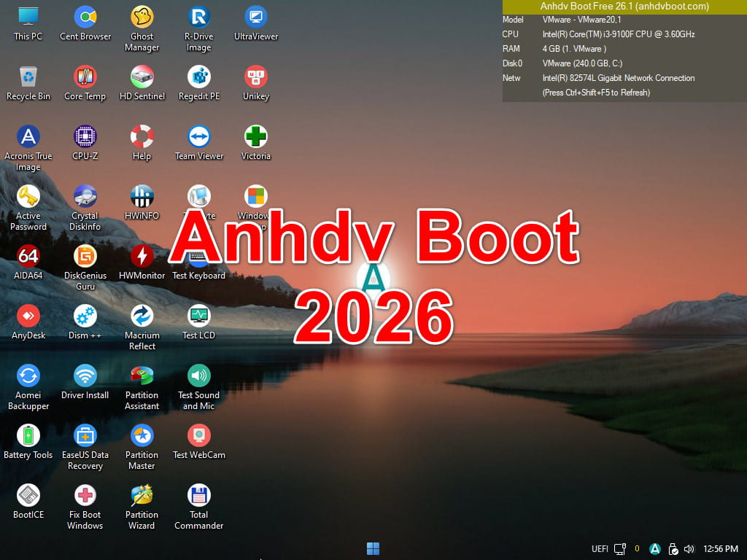This screenshot has height=560, width=747.
Task: Launch CPU-Z from desktop
Action: (x=85, y=143)
